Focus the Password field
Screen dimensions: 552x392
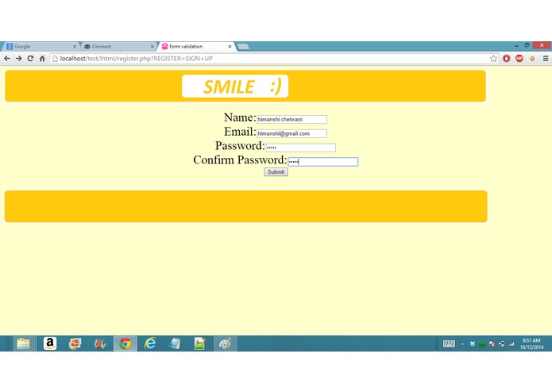pos(301,148)
